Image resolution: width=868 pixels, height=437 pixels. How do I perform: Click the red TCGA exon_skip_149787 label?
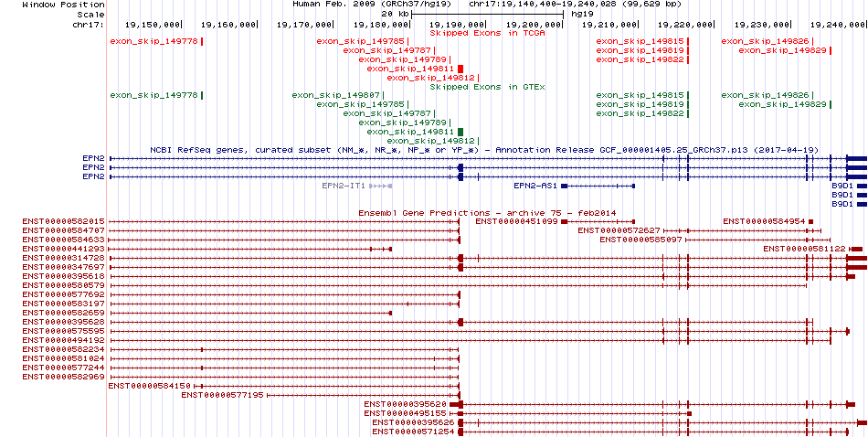point(387,50)
